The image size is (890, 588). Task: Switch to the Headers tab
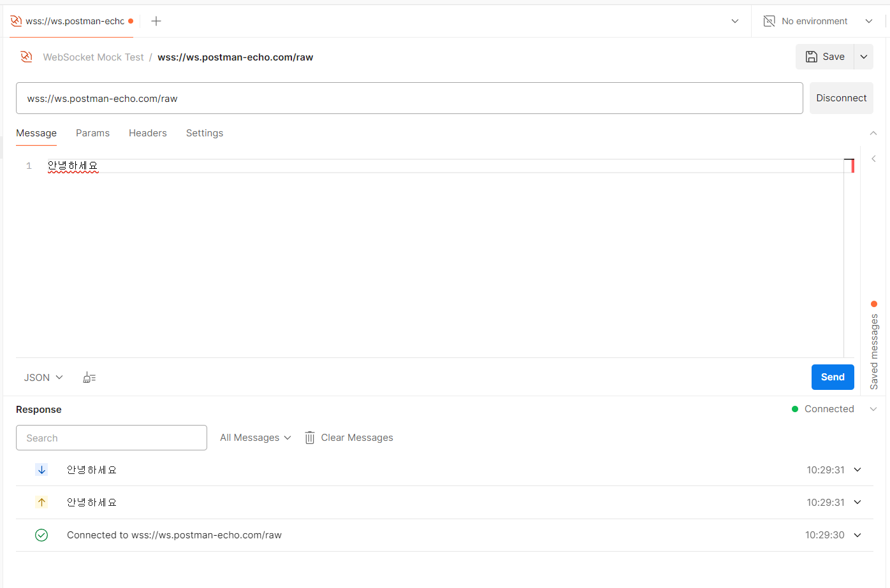click(148, 133)
